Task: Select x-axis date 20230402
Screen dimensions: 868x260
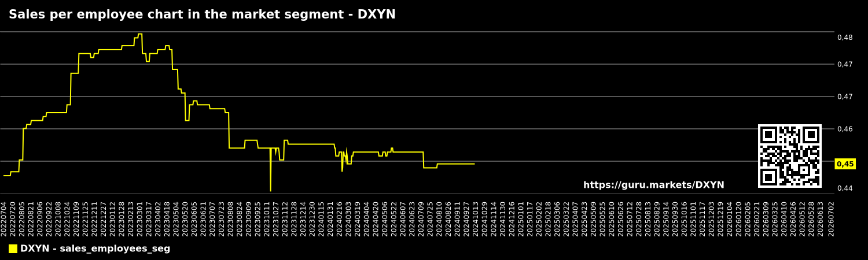Action: (158, 218)
